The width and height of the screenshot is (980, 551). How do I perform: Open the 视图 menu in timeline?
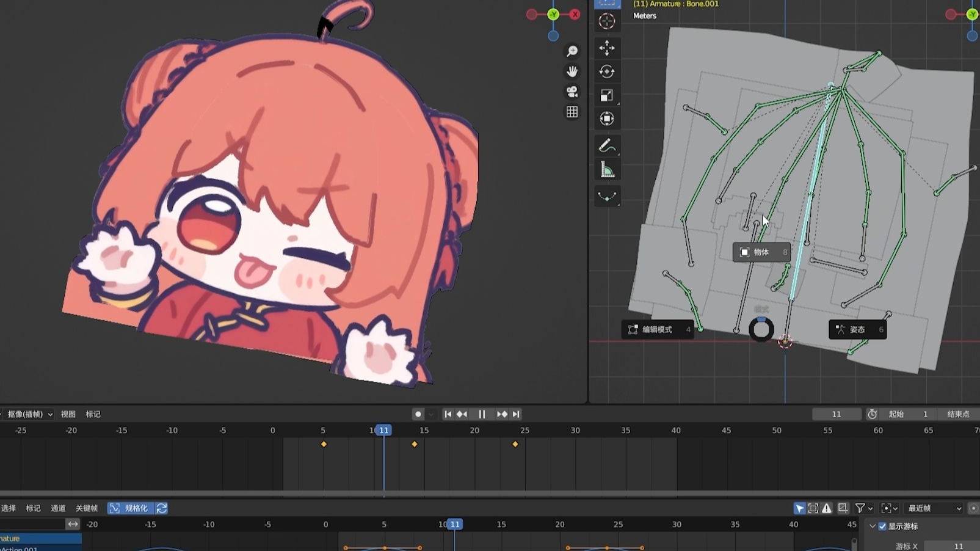point(68,414)
